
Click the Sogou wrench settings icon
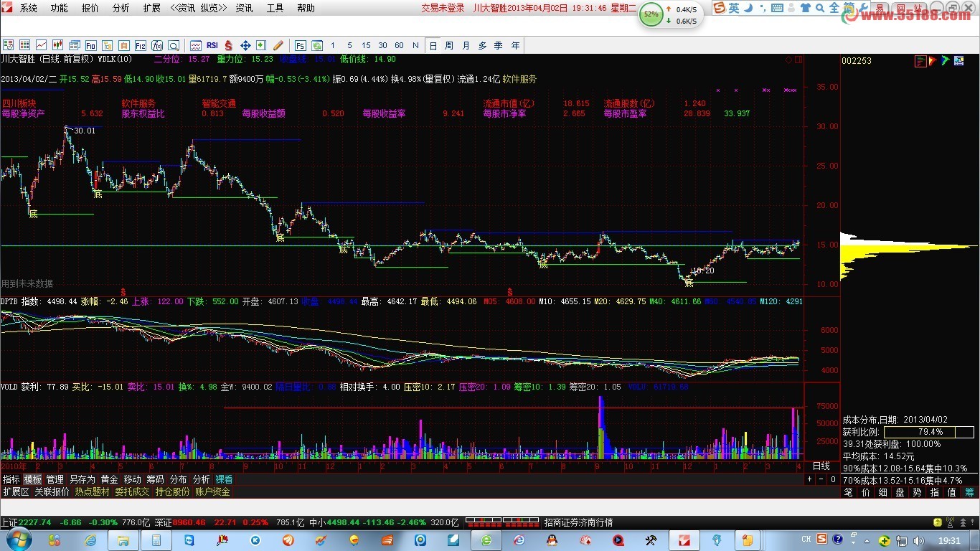(863, 8)
